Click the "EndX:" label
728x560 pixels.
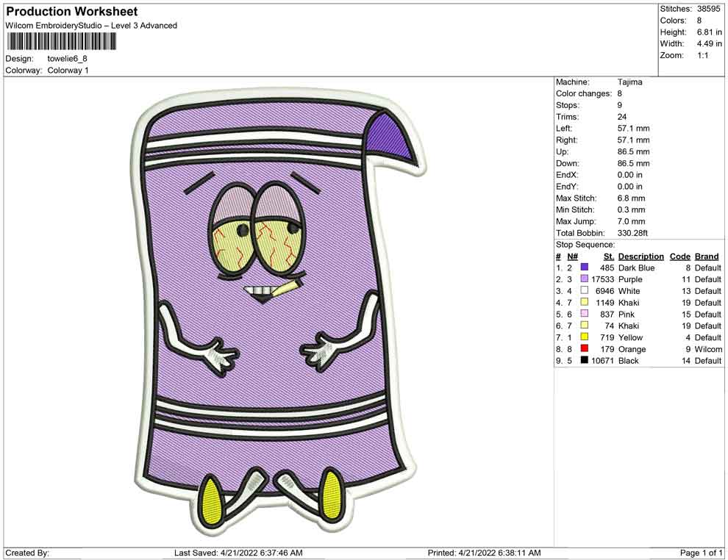coord(567,175)
